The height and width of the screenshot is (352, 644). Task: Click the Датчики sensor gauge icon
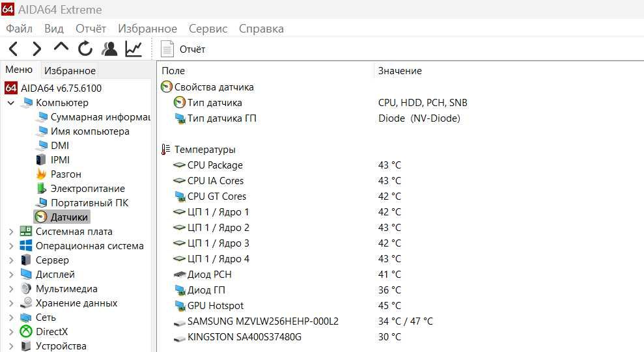click(x=41, y=217)
